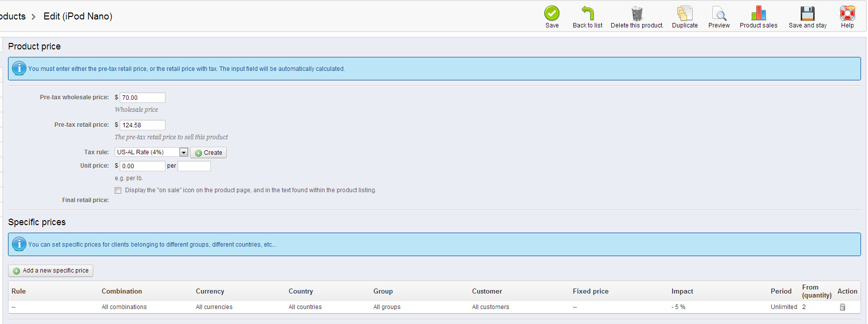Click the Period column header
This screenshot has width=868, height=324.
(x=781, y=291)
